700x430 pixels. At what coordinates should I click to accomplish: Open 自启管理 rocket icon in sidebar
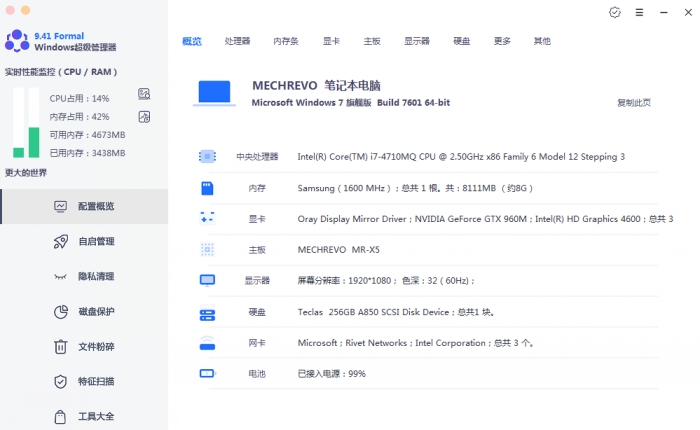tap(60, 241)
